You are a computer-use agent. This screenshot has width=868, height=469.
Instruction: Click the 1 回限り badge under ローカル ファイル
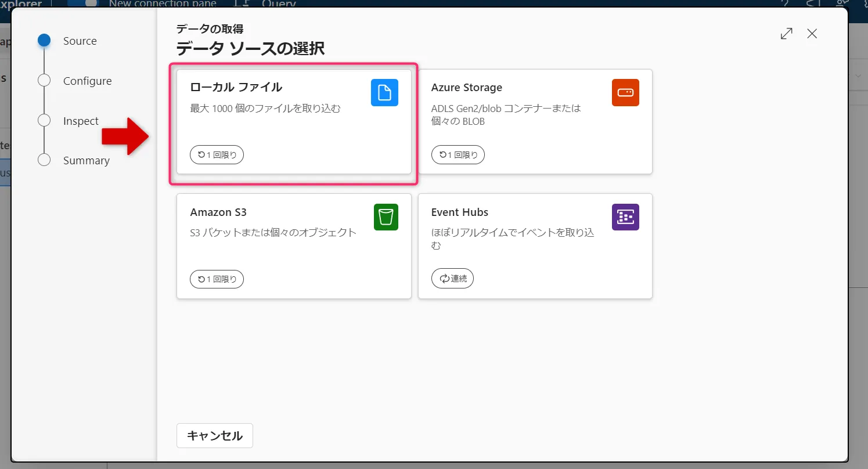point(217,155)
